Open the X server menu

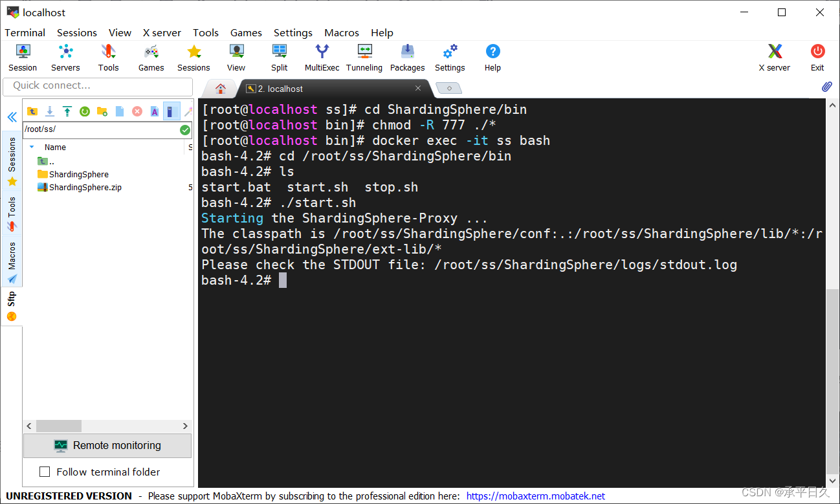[x=162, y=32]
